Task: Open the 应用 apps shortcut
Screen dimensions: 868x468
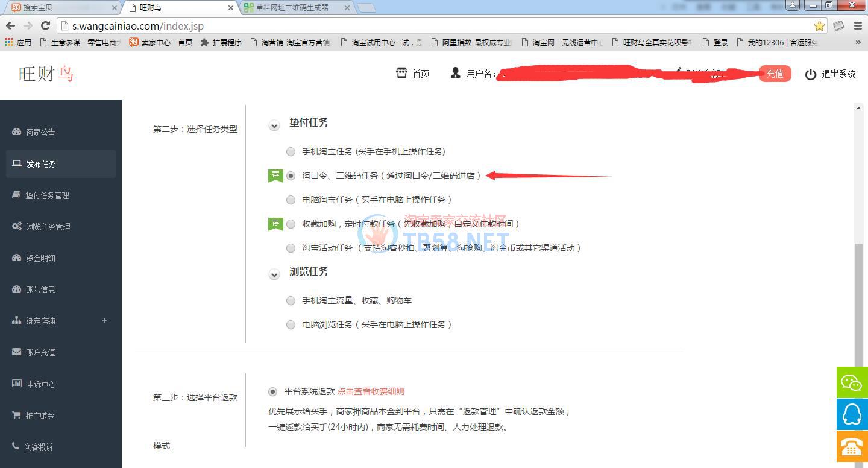Action: [x=18, y=42]
